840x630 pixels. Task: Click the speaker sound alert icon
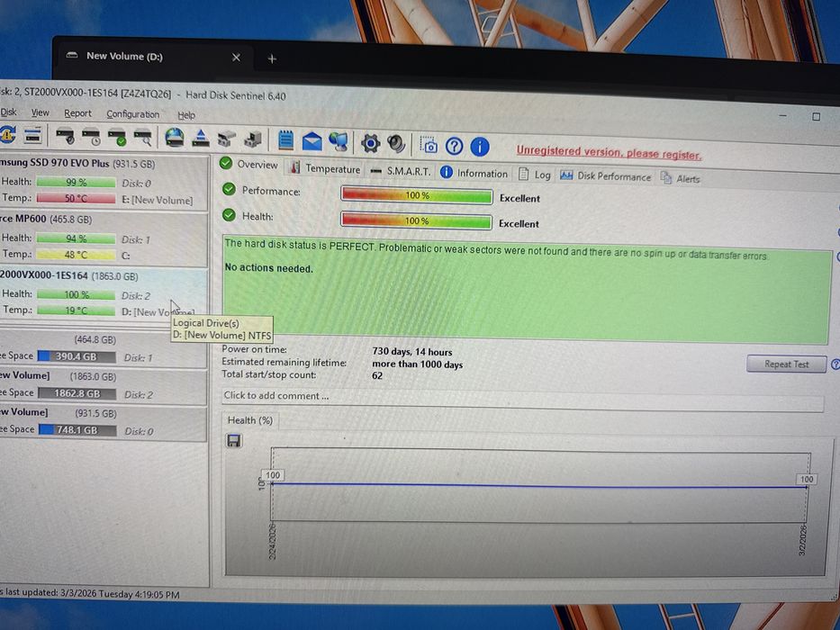click(x=396, y=144)
